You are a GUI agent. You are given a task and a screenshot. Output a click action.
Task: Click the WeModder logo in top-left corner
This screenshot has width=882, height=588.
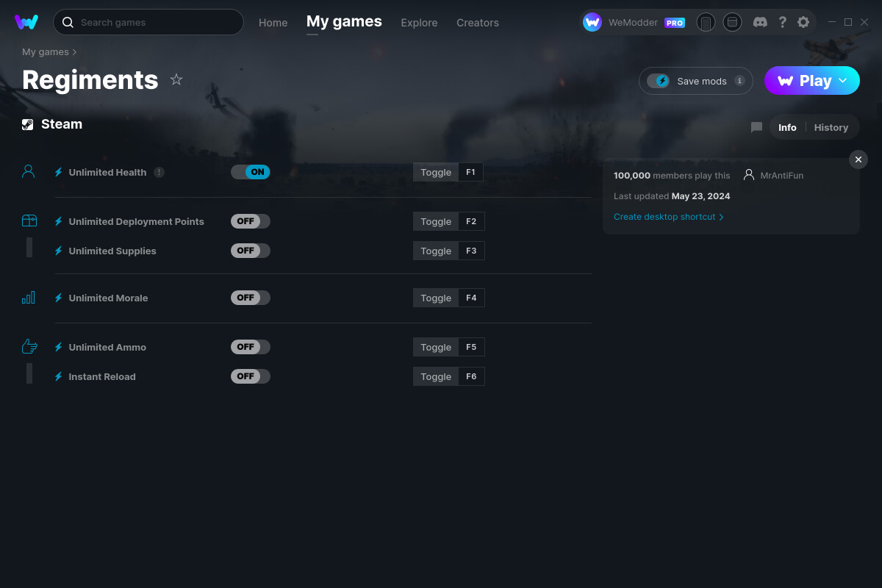[x=26, y=22]
